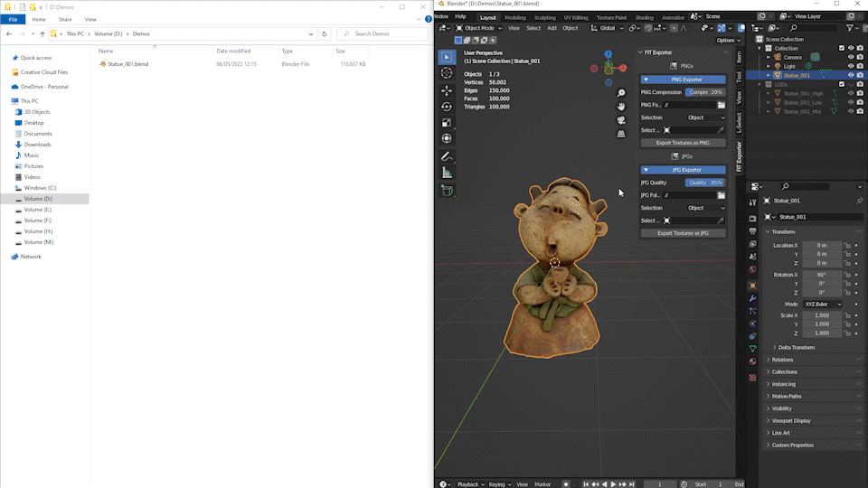
Task: Select the Measure tool
Action: (447, 174)
